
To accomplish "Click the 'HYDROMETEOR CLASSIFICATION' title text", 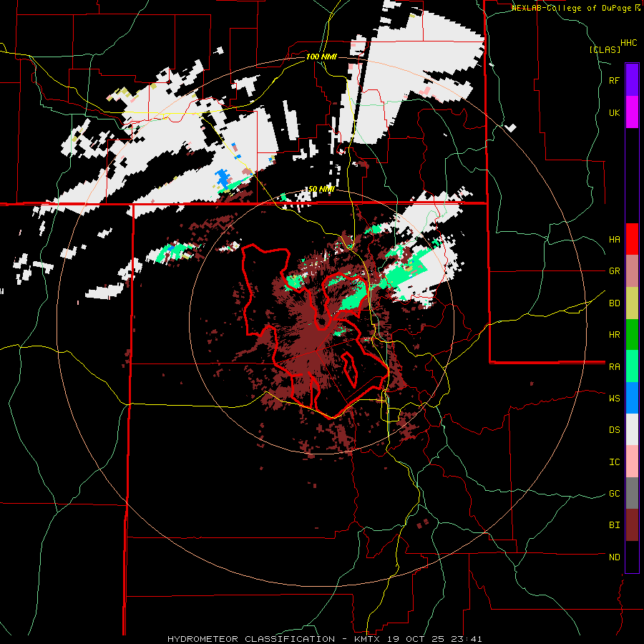I will [x=251, y=639].
